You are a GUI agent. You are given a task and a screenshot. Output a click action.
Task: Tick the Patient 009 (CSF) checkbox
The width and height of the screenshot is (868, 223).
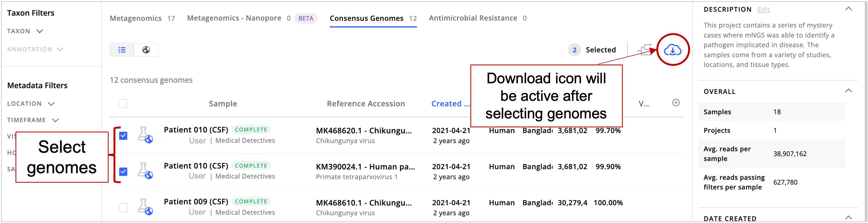[123, 208]
